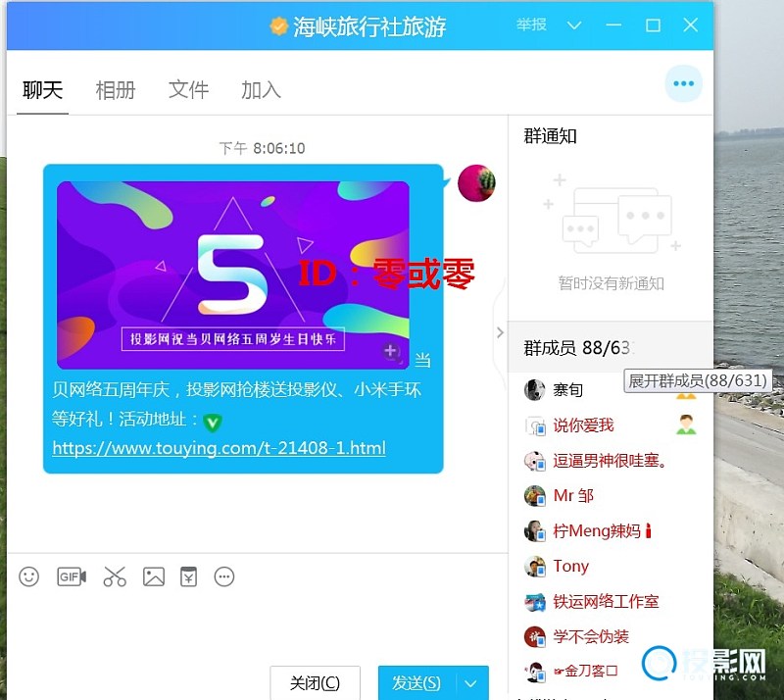Viewport: 784px width, 700px height.
Task: Select the scissors screenshot tool
Action: [x=115, y=576]
